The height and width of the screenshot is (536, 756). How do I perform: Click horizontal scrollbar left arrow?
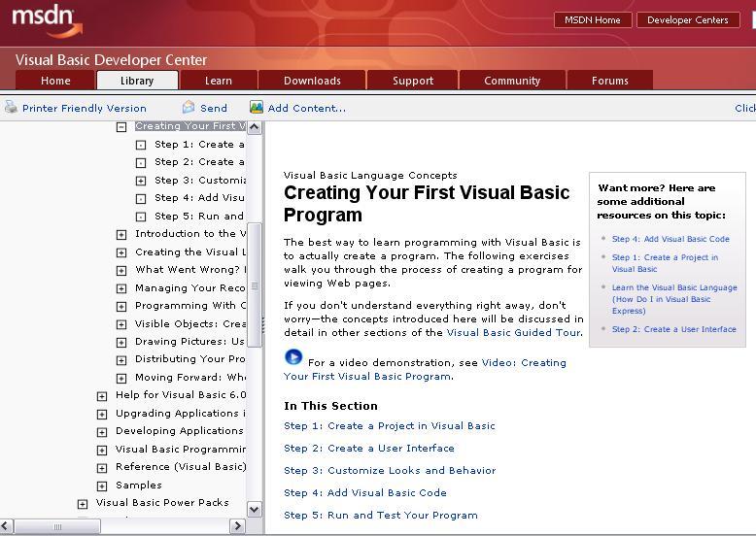[x=6, y=526]
